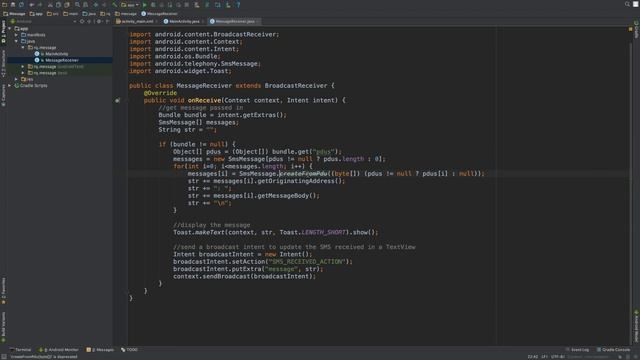
Task: Open the Gradle side tab on right
Action: coord(636,30)
